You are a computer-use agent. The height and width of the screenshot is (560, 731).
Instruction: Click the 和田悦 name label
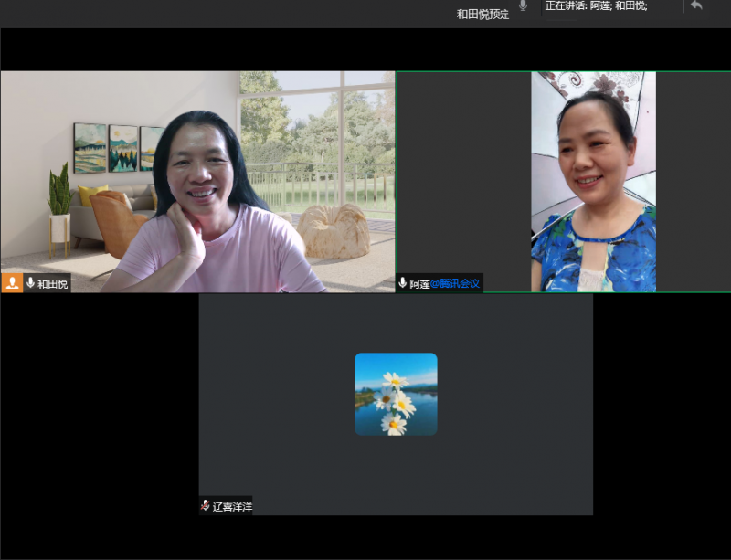pyautogui.click(x=52, y=284)
